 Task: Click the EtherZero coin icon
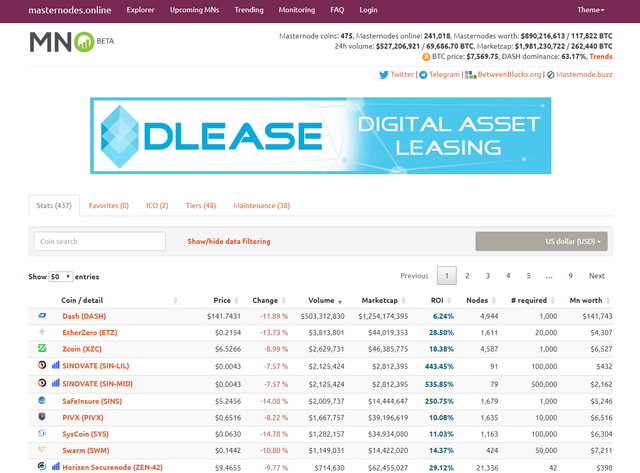pos(42,331)
